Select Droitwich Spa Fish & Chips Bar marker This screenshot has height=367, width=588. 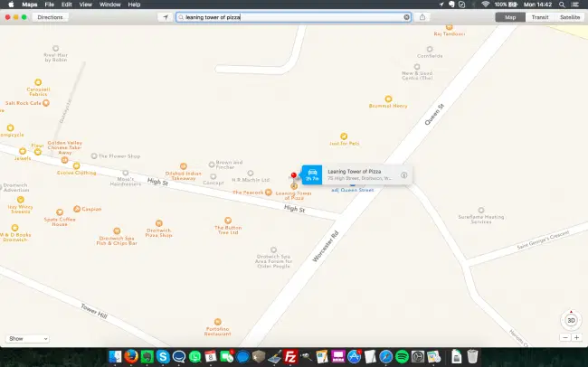click(117, 231)
